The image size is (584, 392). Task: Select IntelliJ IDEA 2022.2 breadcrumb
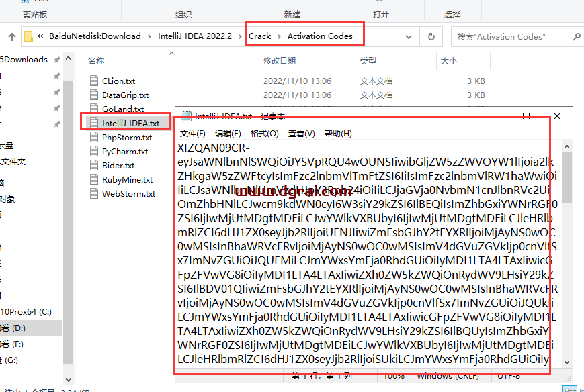194,36
